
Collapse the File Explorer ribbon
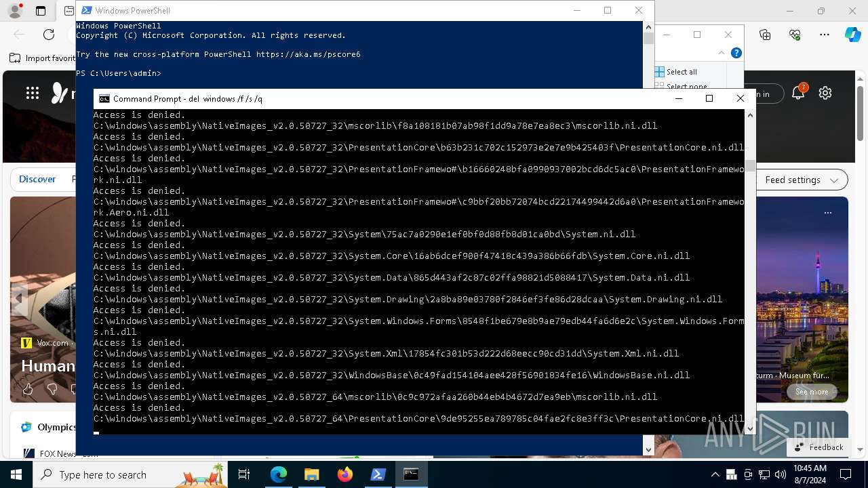[722, 53]
